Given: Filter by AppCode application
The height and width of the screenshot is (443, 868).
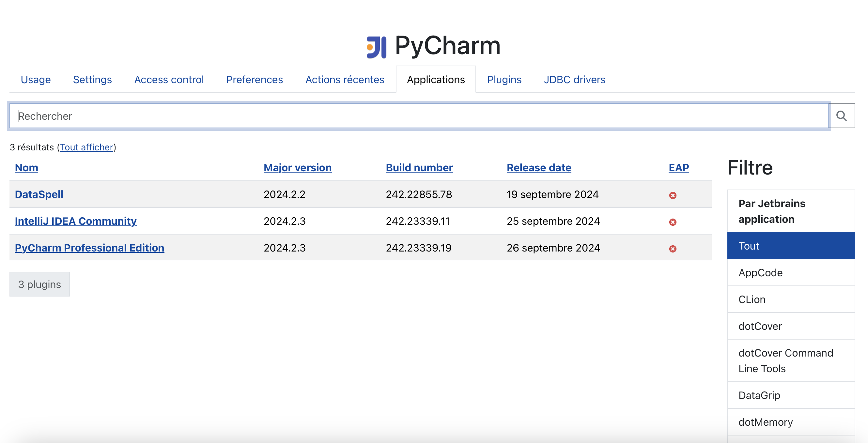Looking at the screenshot, I should tap(791, 272).
